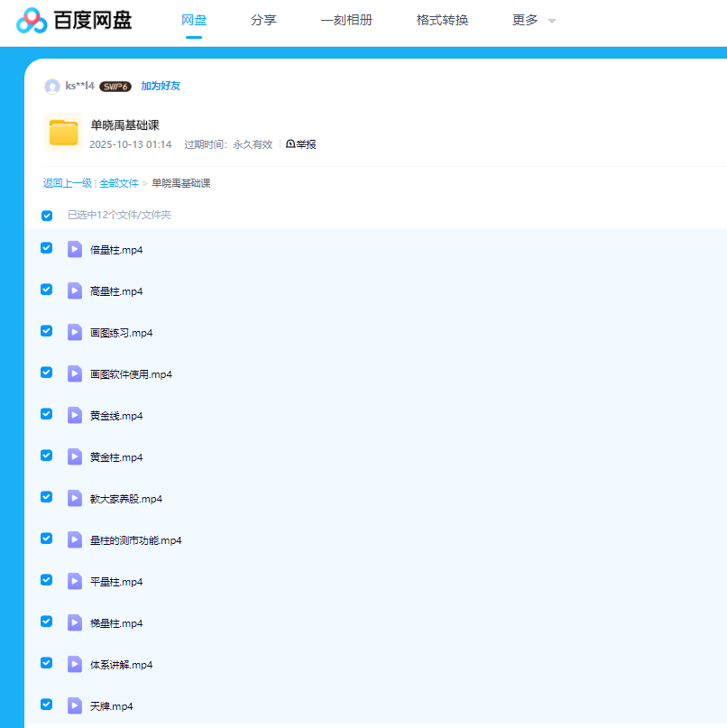This screenshot has width=727, height=728.
Task: Click the video icon for 体系讲解.mp4
Action: click(x=75, y=664)
